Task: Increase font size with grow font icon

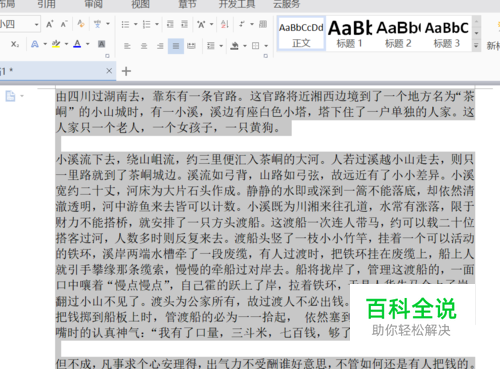Action: [50, 24]
